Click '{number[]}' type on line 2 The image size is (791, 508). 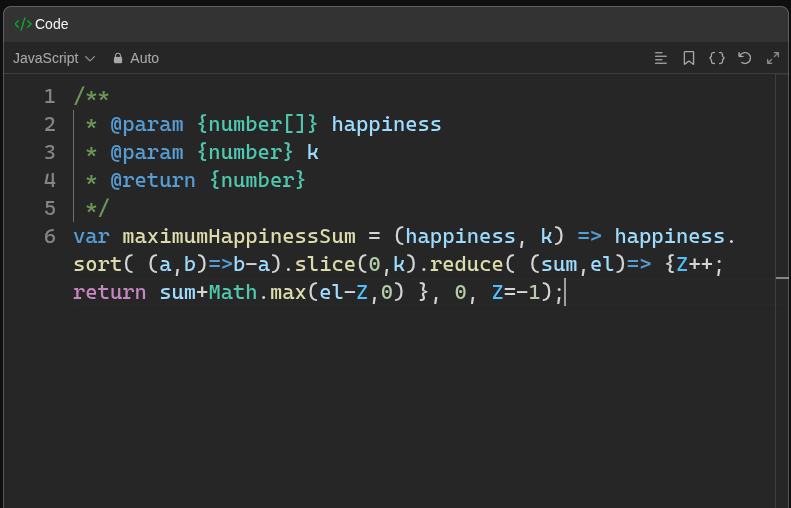pyautogui.click(x=257, y=125)
